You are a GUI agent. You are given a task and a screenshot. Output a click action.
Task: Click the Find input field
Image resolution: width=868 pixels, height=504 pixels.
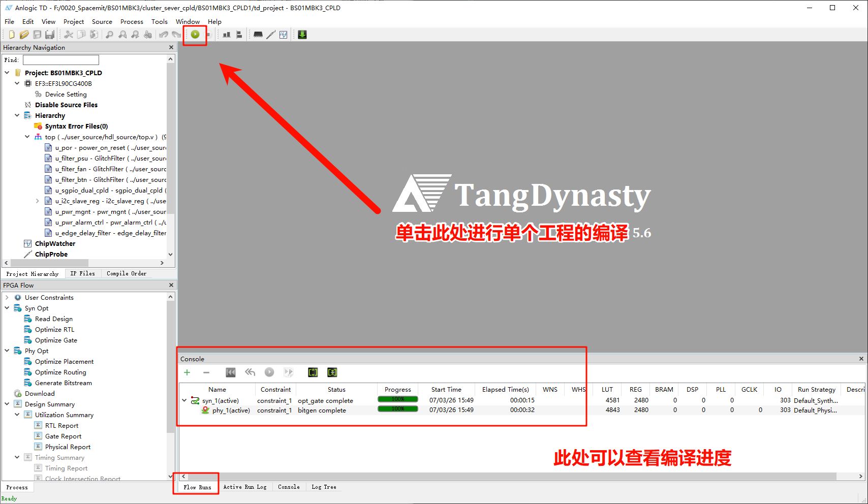(x=61, y=60)
